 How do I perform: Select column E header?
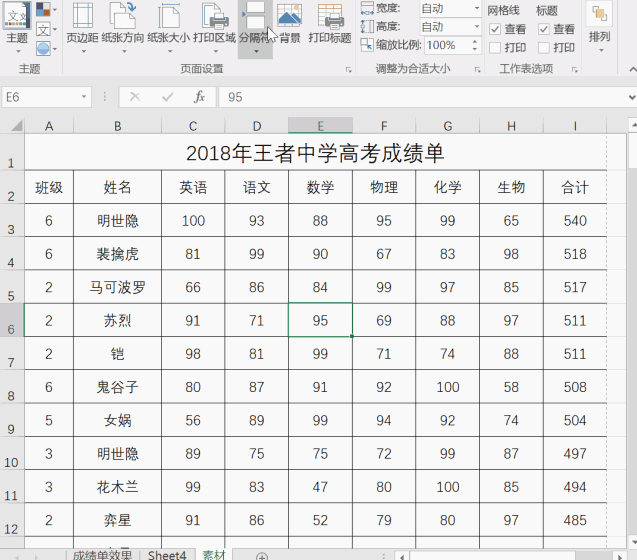coord(320,126)
